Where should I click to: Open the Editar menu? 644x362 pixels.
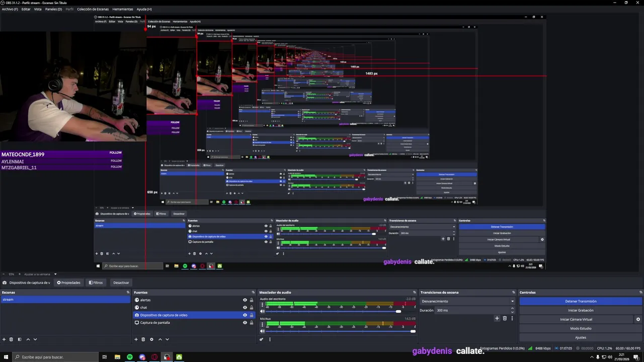pyautogui.click(x=26, y=9)
